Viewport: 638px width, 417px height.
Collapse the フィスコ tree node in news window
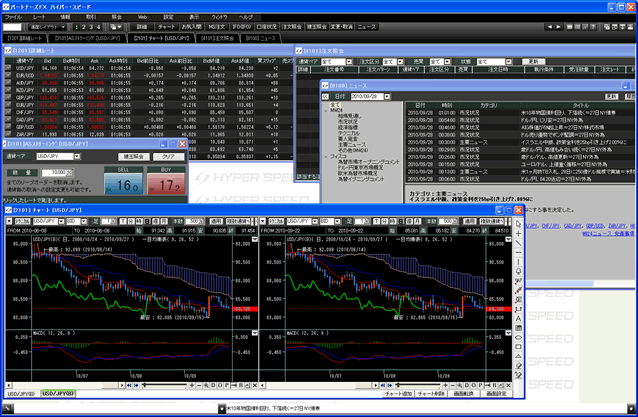(326, 156)
